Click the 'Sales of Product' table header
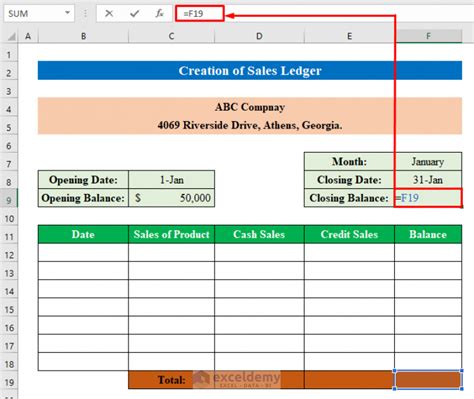474x399 pixels. tap(171, 234)
